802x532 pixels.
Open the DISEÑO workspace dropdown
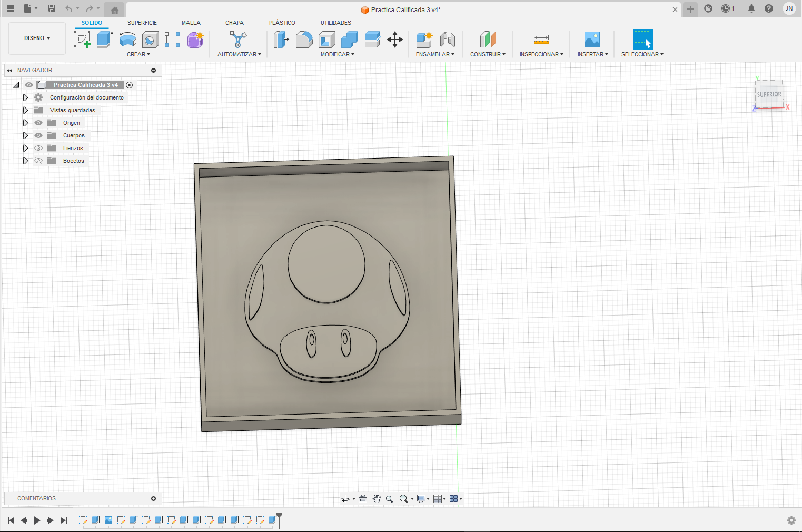pyautogui.click(x=37, y=38)
